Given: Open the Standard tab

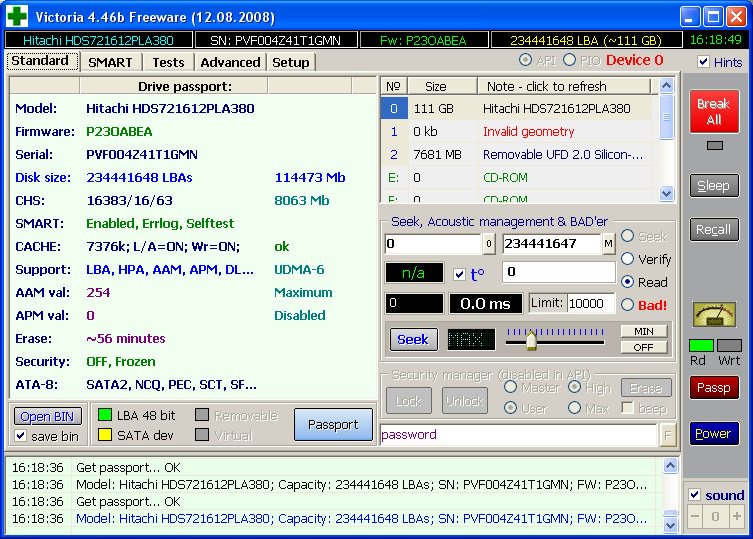Looking at the screenshot, I should click(x=40, y=61).
